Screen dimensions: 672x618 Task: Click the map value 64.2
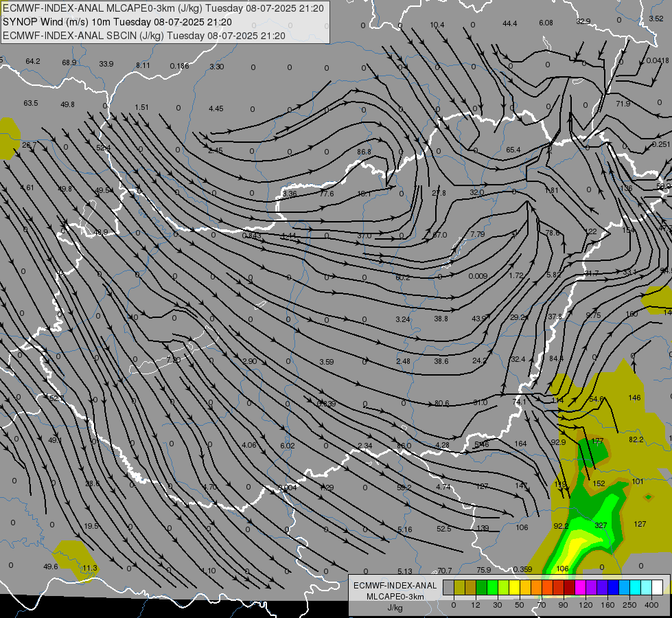pos(32,61)
